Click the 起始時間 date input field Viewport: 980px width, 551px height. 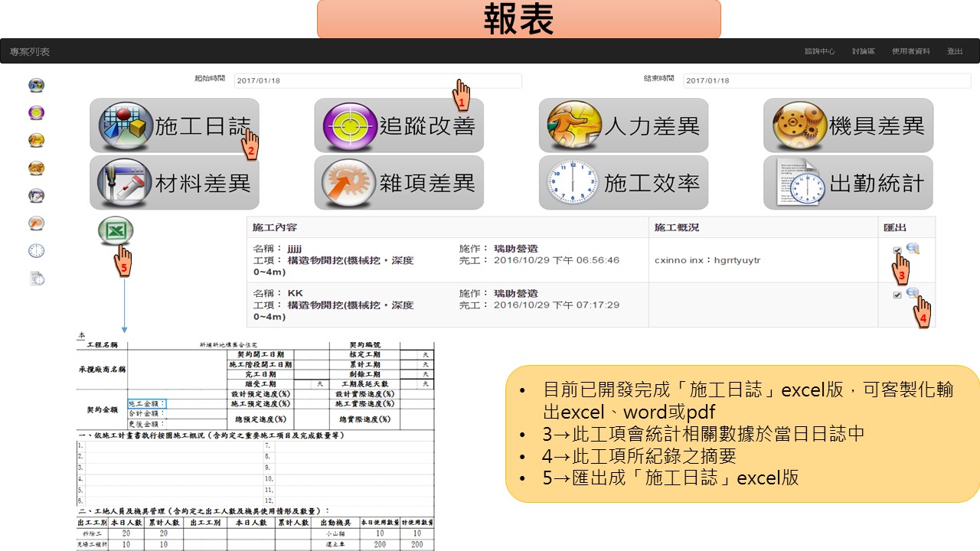click(377, 80)
